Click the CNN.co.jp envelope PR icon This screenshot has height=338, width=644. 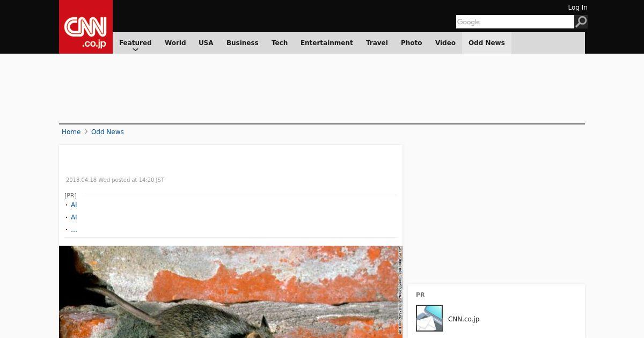[x=429, y=318]
